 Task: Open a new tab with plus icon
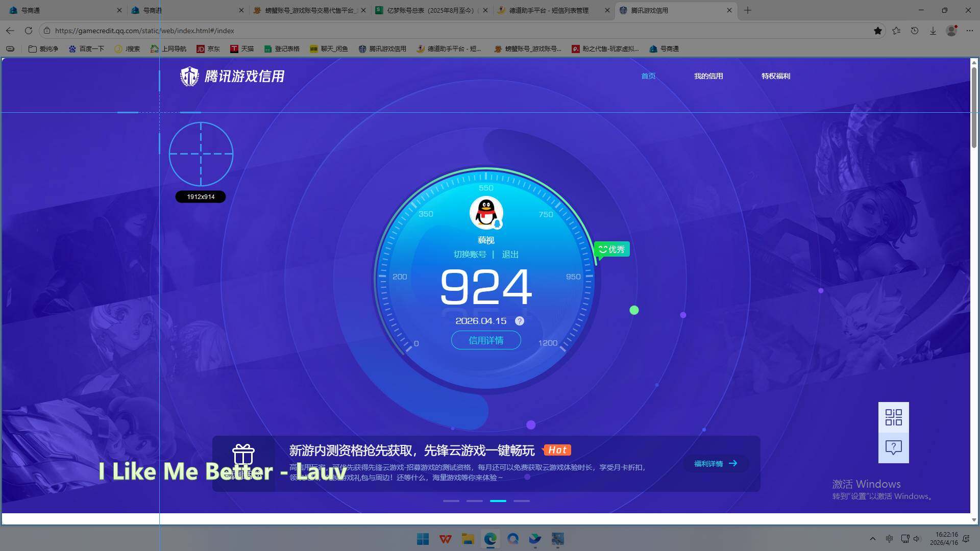tap(748, 10)
